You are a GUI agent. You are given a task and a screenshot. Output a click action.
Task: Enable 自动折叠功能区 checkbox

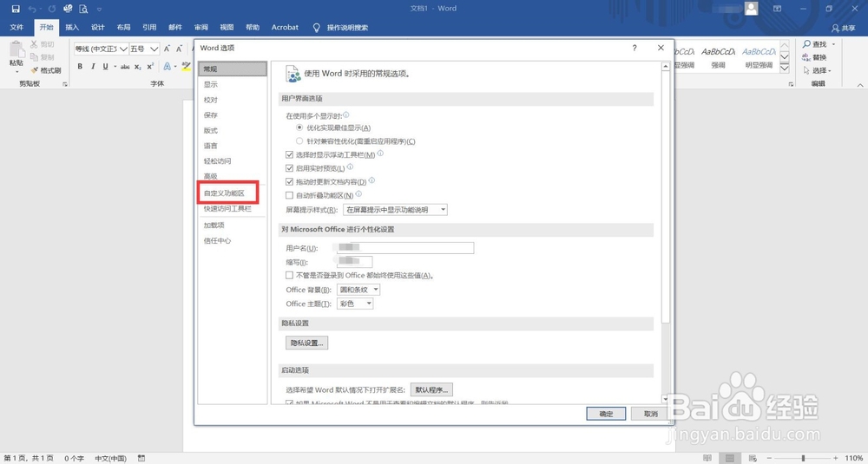coord(289,195)
